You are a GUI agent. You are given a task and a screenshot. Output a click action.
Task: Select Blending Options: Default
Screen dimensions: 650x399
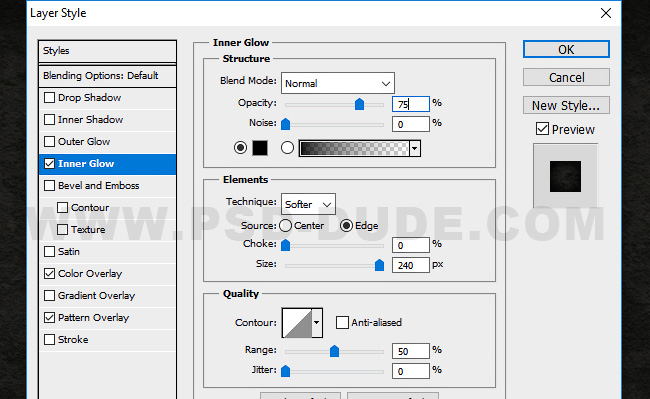coord(107,76)
